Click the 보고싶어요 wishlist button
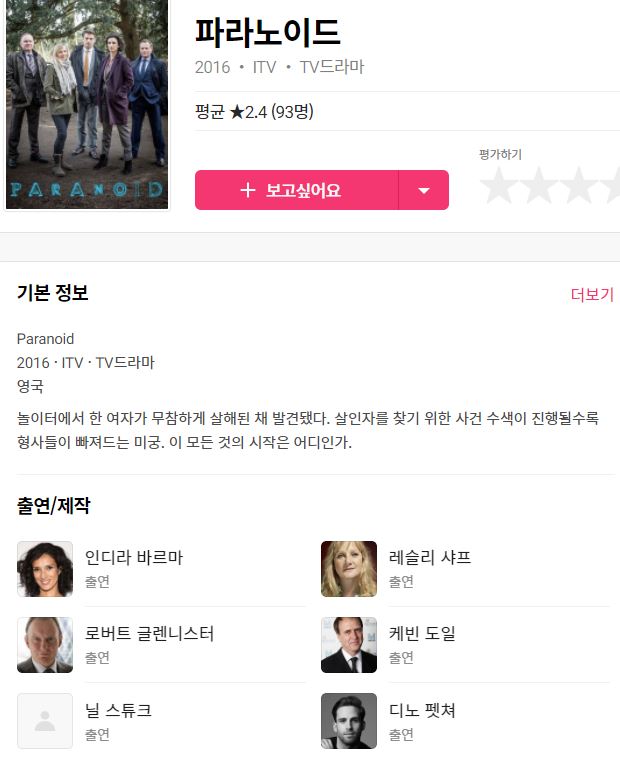 pos(297,190)
